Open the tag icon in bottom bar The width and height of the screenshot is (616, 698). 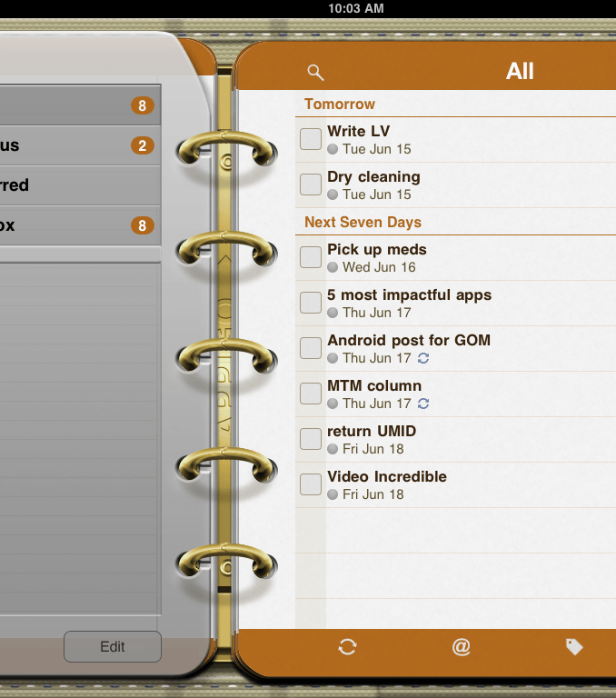tap(574, 647)
